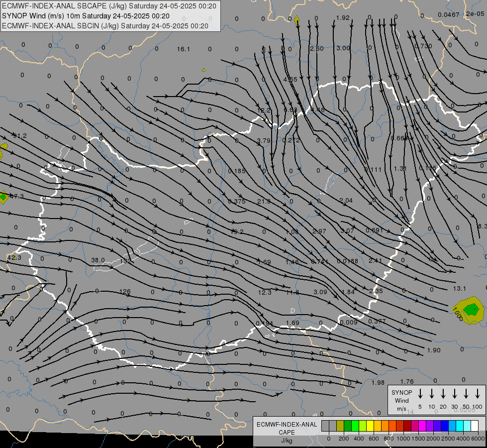Pick the dark red swatch in CAPE legend
Image resolution: width=487 pixels, height=448 pixels.
point(407,426)
